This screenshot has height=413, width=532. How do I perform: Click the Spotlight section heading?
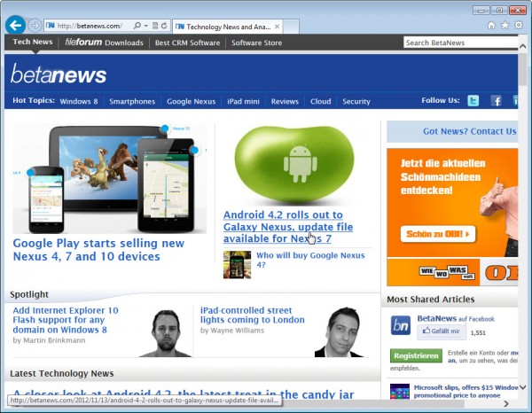click(x=29, y=294)
